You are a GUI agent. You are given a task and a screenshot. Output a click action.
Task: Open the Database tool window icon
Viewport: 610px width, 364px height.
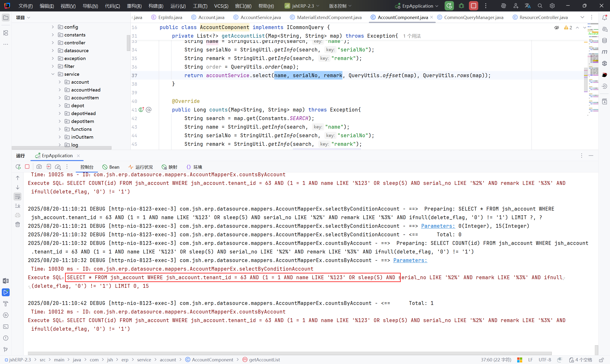(604, 40)
